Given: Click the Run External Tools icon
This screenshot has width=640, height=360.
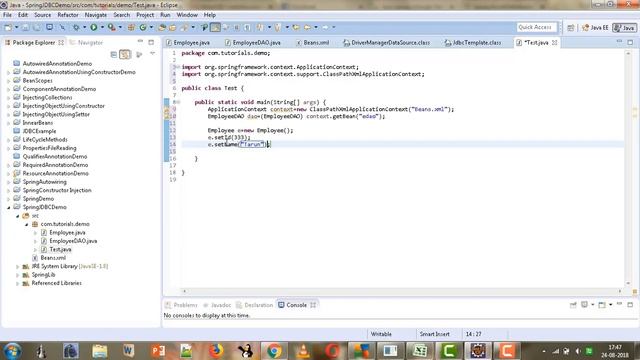Looking at the screenshot, I should point(111,27).
